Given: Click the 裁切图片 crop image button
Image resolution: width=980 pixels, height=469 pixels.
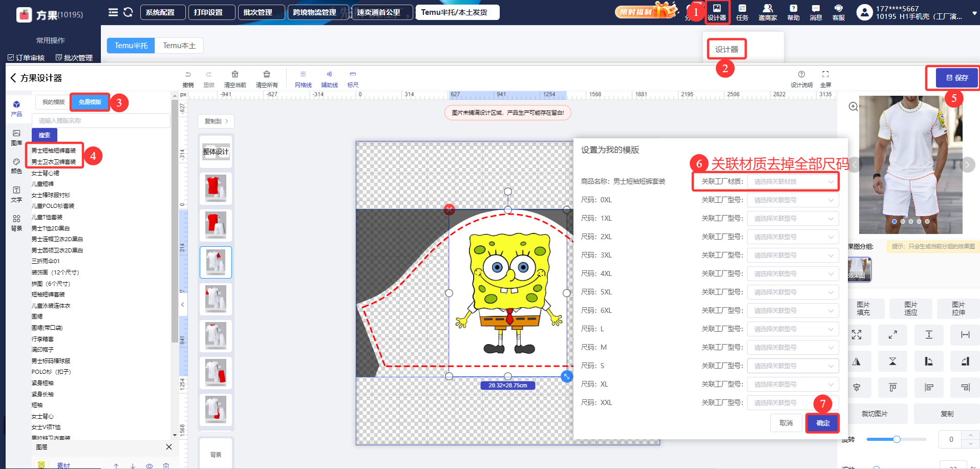Looking at the screenshot, I should pyautogui.click(x=875, y=414).
